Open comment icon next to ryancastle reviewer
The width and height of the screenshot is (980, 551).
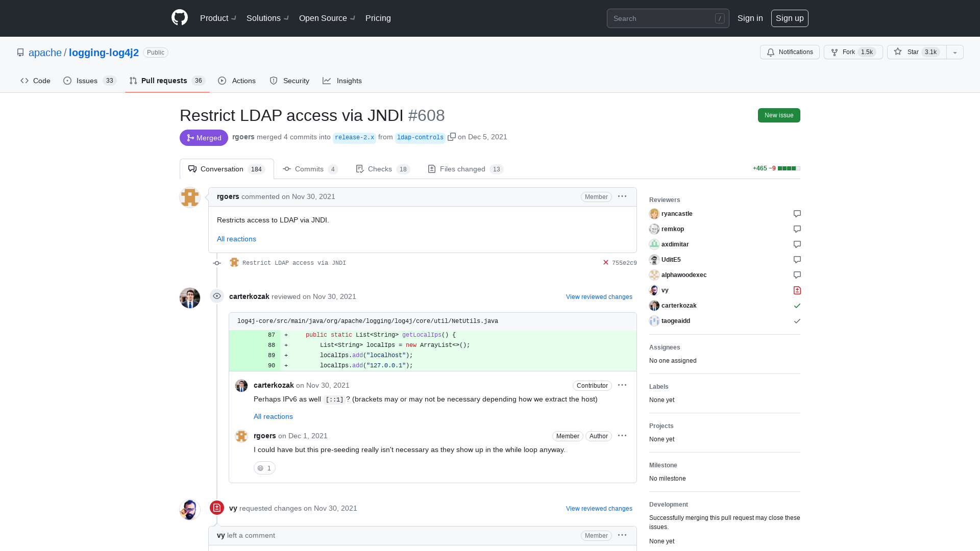[x=797, y=214]
